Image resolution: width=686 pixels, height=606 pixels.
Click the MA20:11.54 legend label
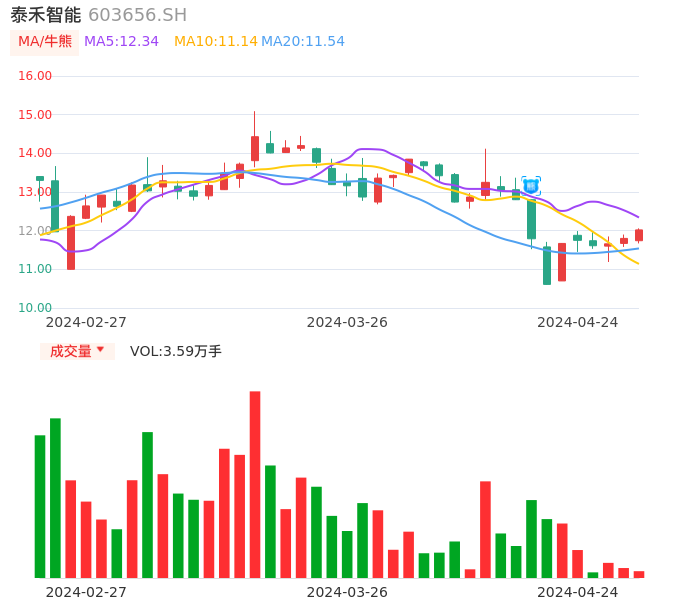pos(303,42)
